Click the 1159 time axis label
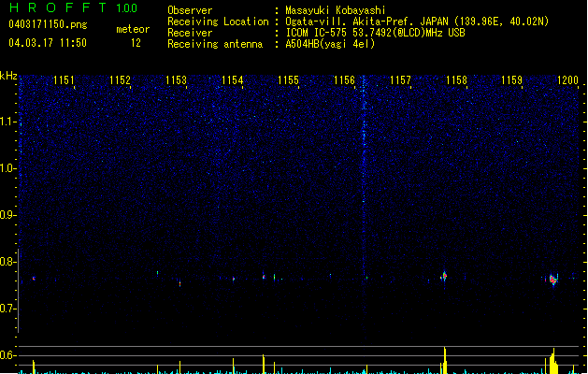The image size is (588, 374). pos(511,80)
